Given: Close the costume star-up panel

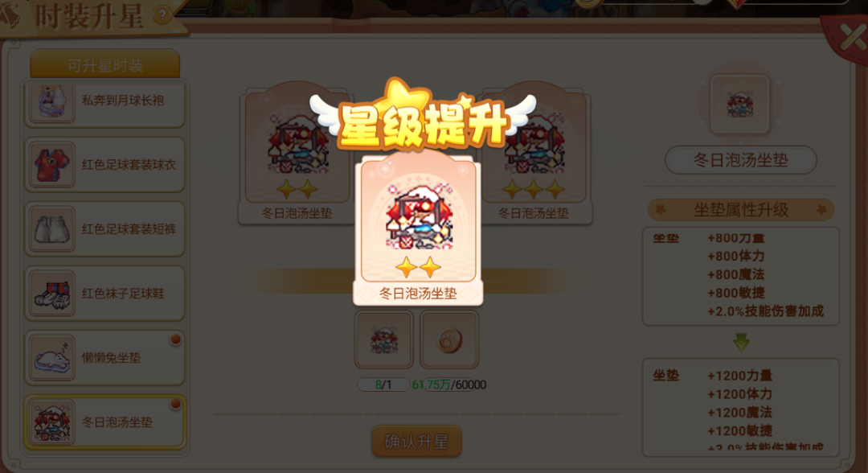Looking at the screenshot, I should tap(853, 39).
